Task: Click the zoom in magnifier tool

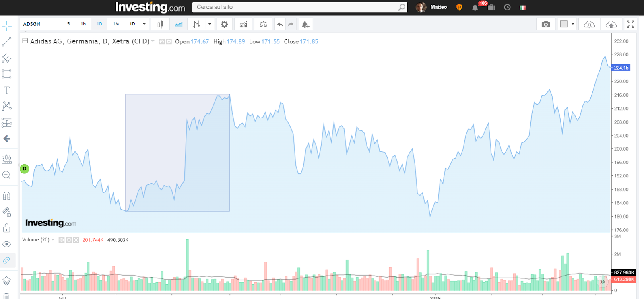Action: coord(7,175)
